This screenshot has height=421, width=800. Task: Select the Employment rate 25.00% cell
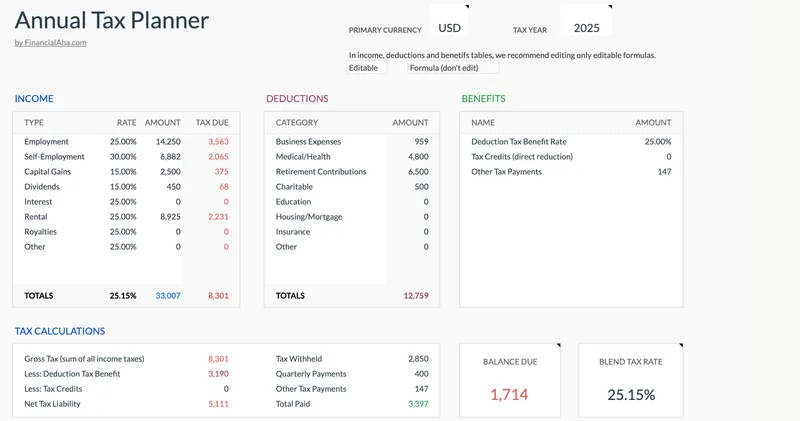(123, 142)
